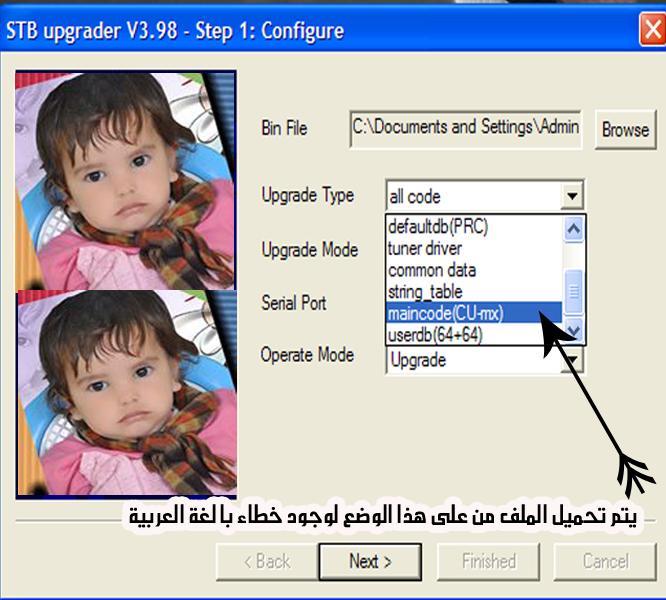Click the Bin File label
The height and width of the screenshot is (600, 666).
[x=284, y=128]
